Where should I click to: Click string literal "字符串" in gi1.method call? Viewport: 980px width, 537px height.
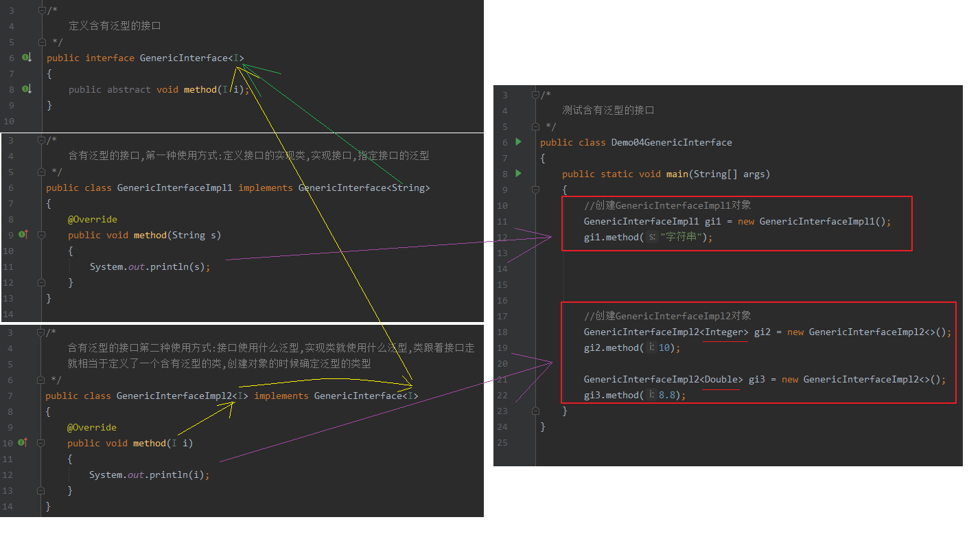coord(681,237)
